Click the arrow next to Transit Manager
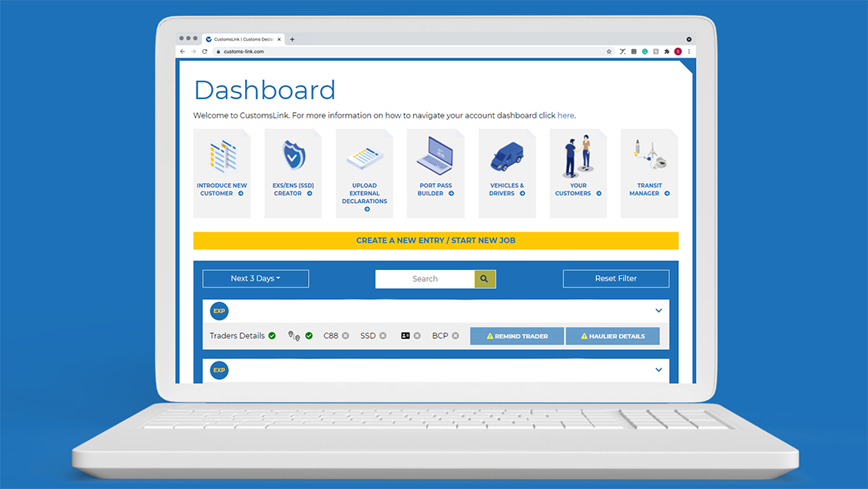 pos(667,193)
